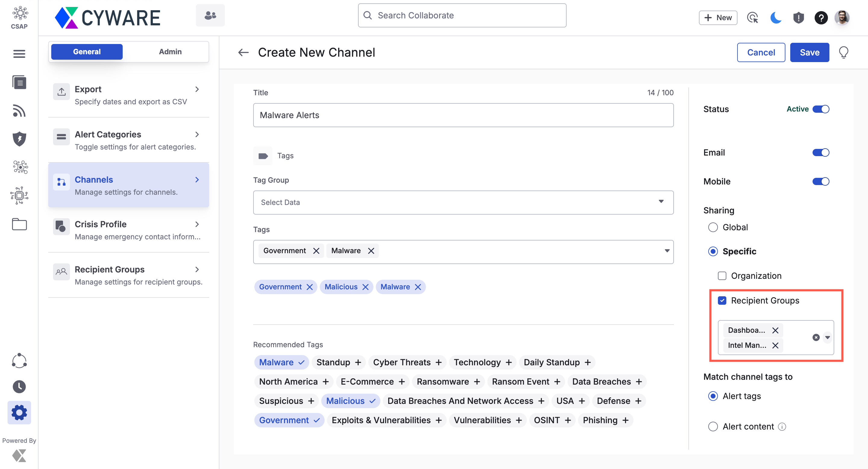Open settings gear in left sidebar
This screenshot has width=868, height=469.
point(19,412)
